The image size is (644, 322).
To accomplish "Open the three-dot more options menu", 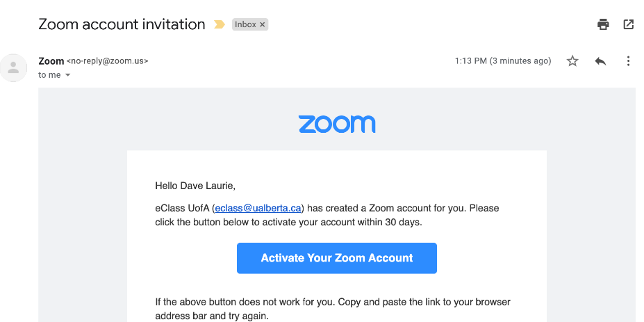I will point(628,61).
